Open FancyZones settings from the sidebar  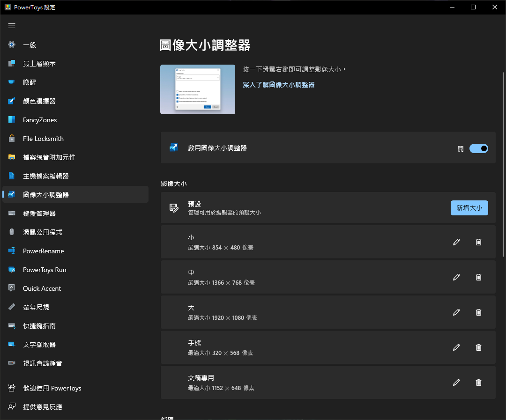(11, 120)
